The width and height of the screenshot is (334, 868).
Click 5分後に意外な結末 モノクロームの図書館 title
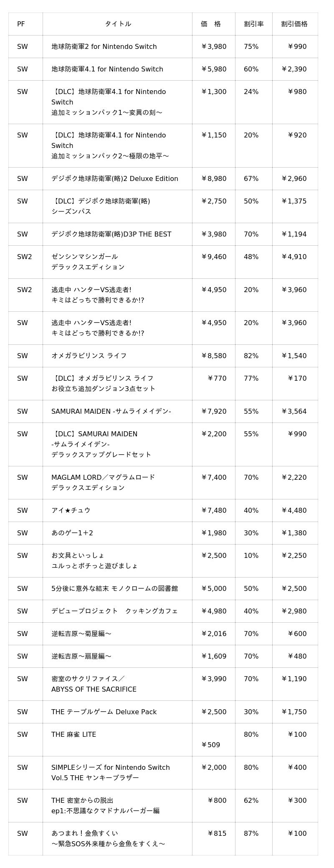pos(114,588)
